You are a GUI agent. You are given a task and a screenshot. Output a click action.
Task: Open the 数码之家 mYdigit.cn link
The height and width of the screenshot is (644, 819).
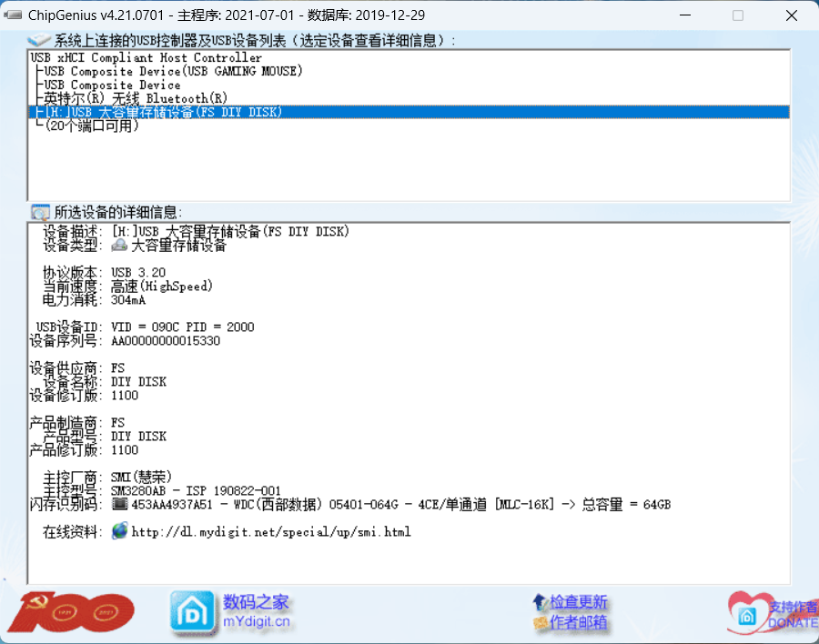(257, 611)
